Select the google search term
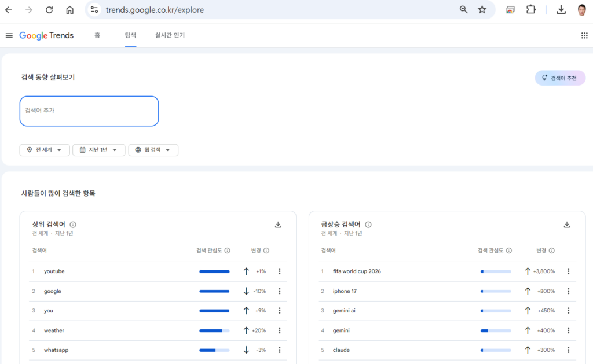 click(x=53, y=291)
